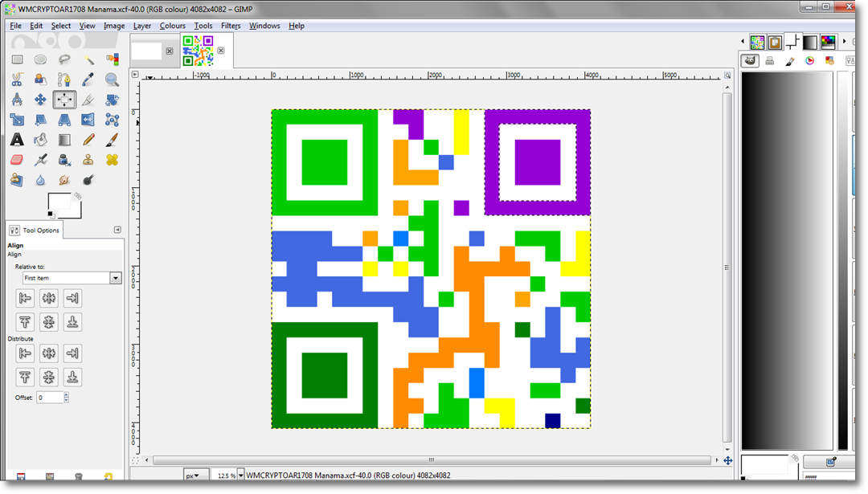Viewport: 868px width, 494px height.
Task: Click the Offset value input field
Action: point(51,397)
